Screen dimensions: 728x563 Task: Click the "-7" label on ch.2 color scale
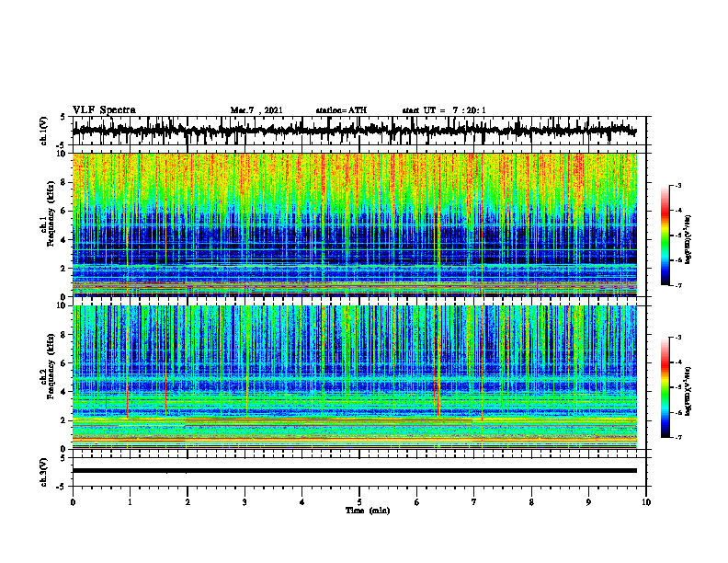678,438
